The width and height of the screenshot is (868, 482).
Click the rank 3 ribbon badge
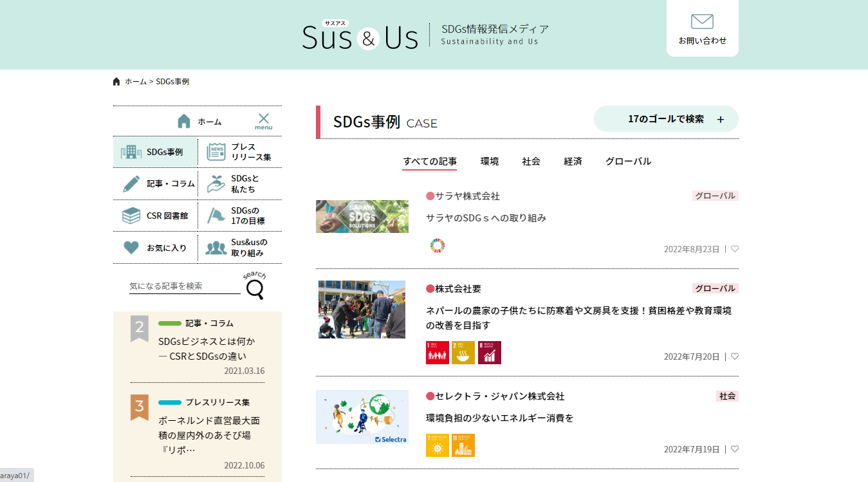coord(140,407)
